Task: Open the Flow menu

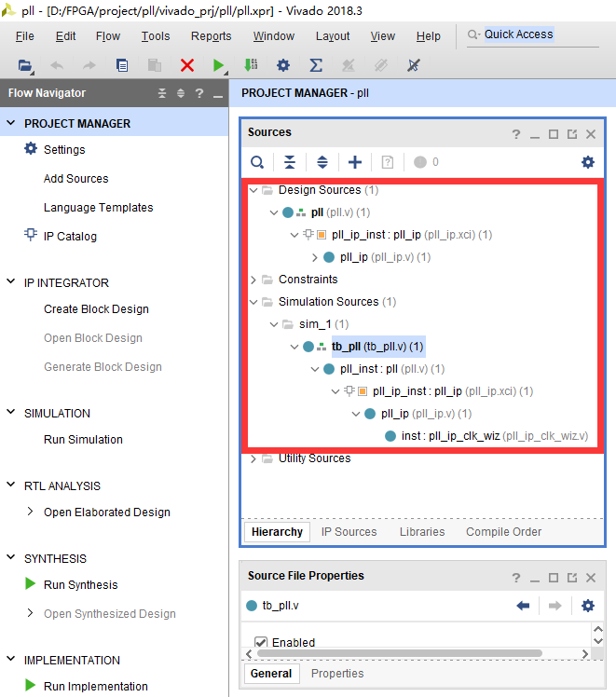Action: [108, 36]
